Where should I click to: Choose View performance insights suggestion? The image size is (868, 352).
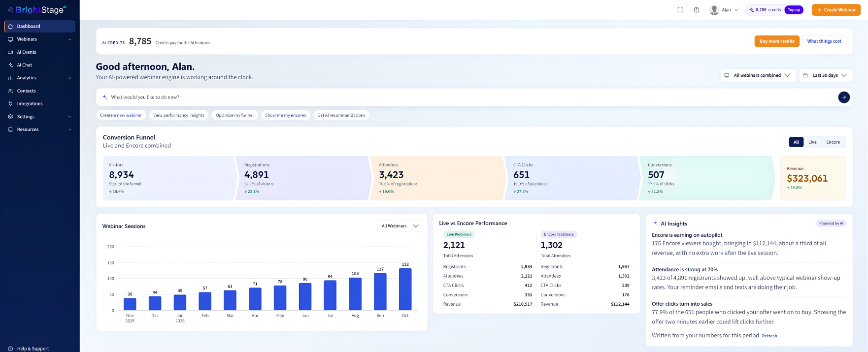(x=179, y=115)
